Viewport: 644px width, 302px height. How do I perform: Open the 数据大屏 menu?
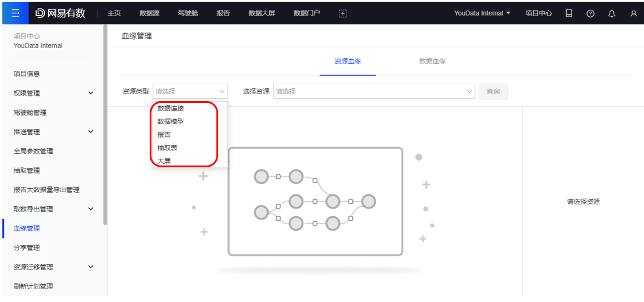tap(262, 13)
